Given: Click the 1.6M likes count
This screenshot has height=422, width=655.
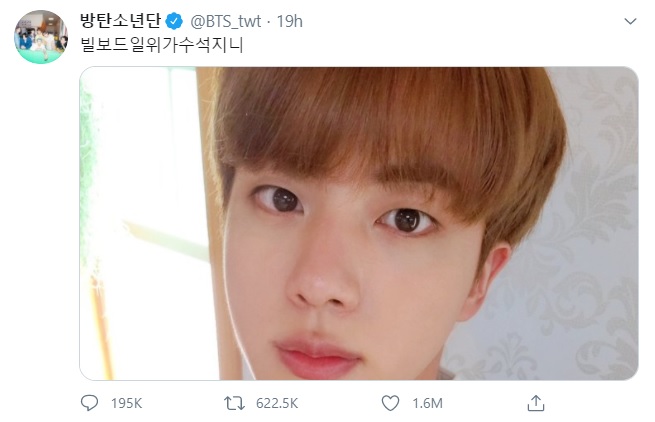Looking at the screenshot, I should [x=427, y=402].
